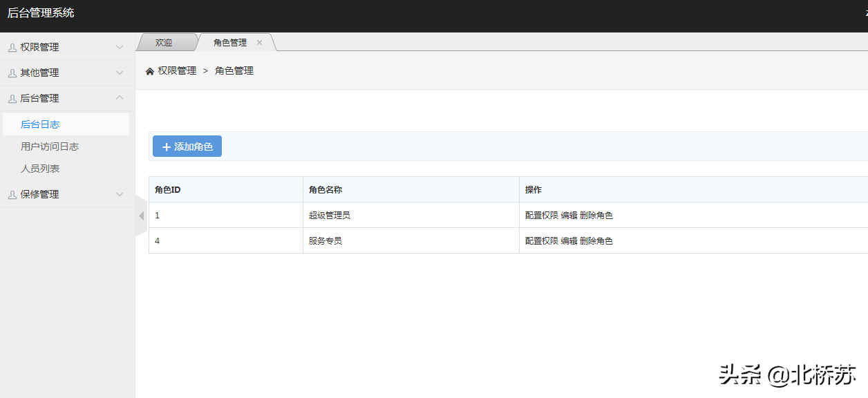Image resolution: width=868 pixels, height=398 pixels.
Task: Expand the 权限管理 menu chevron
Action: [x=120, y=48]
